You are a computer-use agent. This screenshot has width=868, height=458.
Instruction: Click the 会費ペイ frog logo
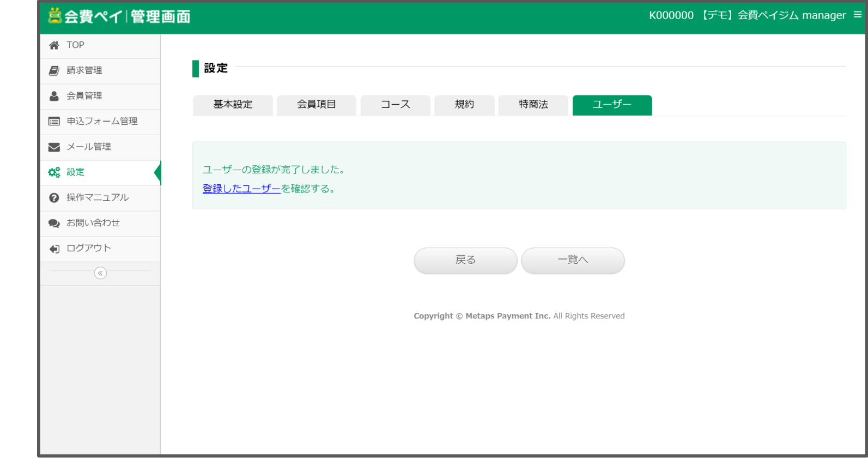click(55, 16)
